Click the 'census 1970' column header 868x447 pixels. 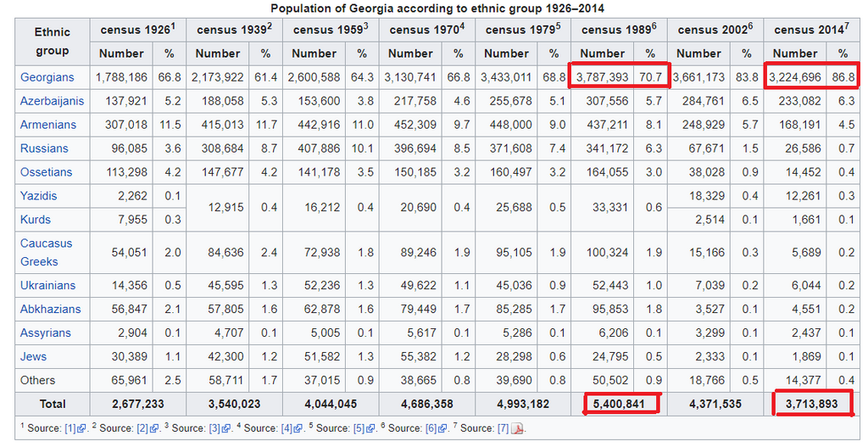[x=427, y=30]
